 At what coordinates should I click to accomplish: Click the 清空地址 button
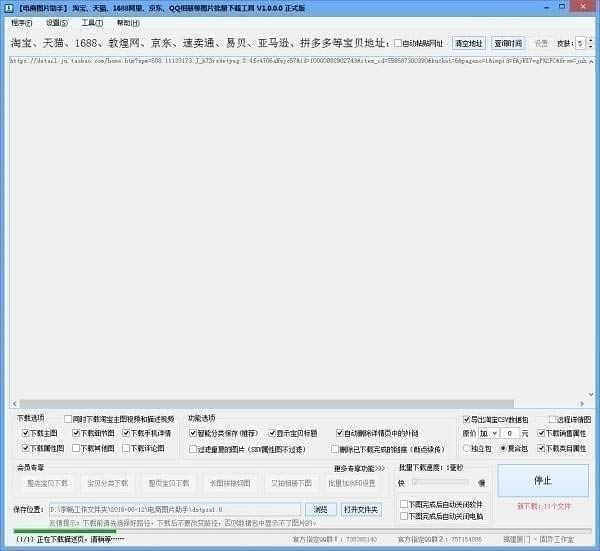pyautogui.click(x=469, y=43)
